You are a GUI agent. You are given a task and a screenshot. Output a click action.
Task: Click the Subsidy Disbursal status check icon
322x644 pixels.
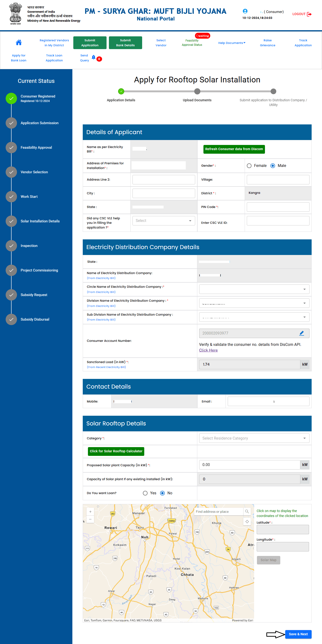pyautogui.click(x=11, y=319)
